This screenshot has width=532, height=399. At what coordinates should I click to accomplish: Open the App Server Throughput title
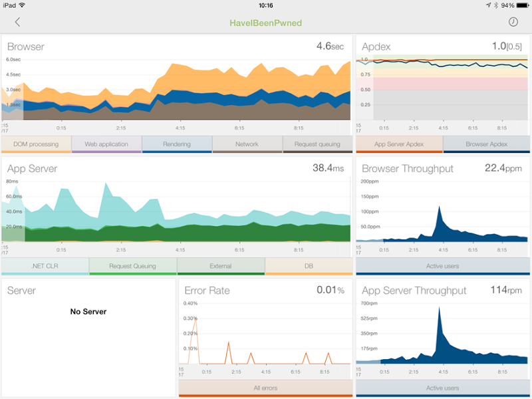[x=414, y=291]
